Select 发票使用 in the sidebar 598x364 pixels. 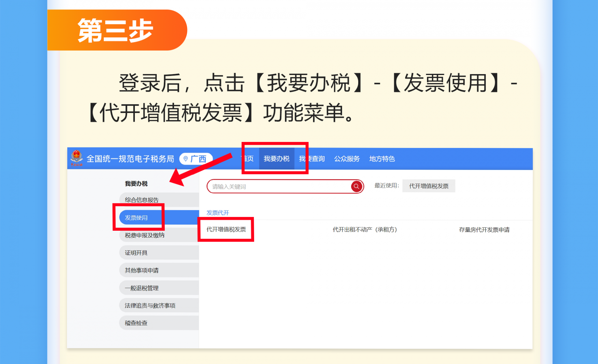point(136,217)
